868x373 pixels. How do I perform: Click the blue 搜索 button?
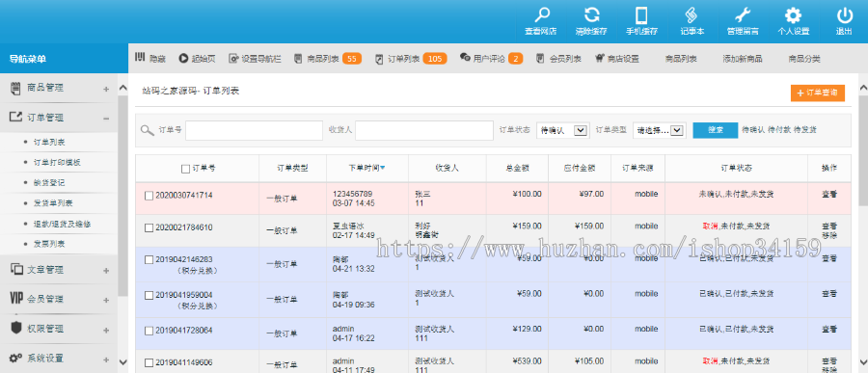[x=716, y=130]
